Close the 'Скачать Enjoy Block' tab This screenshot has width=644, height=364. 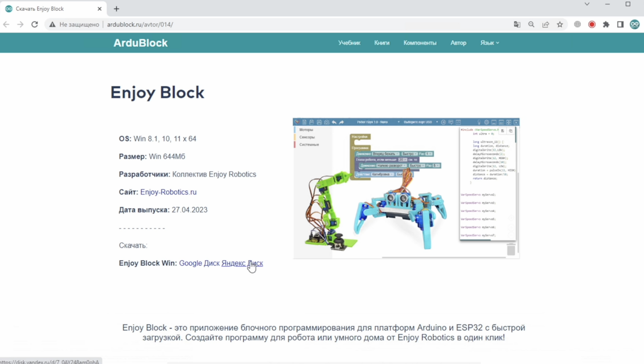tap(100, 9)
